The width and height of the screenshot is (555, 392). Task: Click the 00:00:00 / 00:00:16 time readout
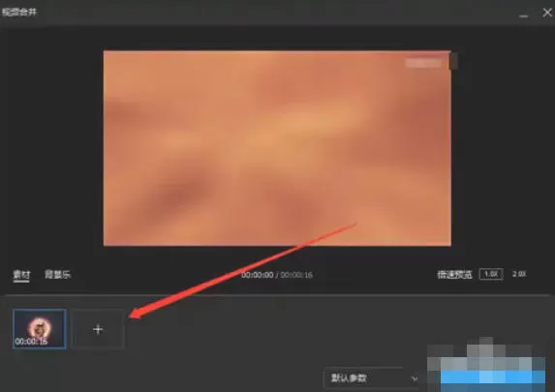277,275
